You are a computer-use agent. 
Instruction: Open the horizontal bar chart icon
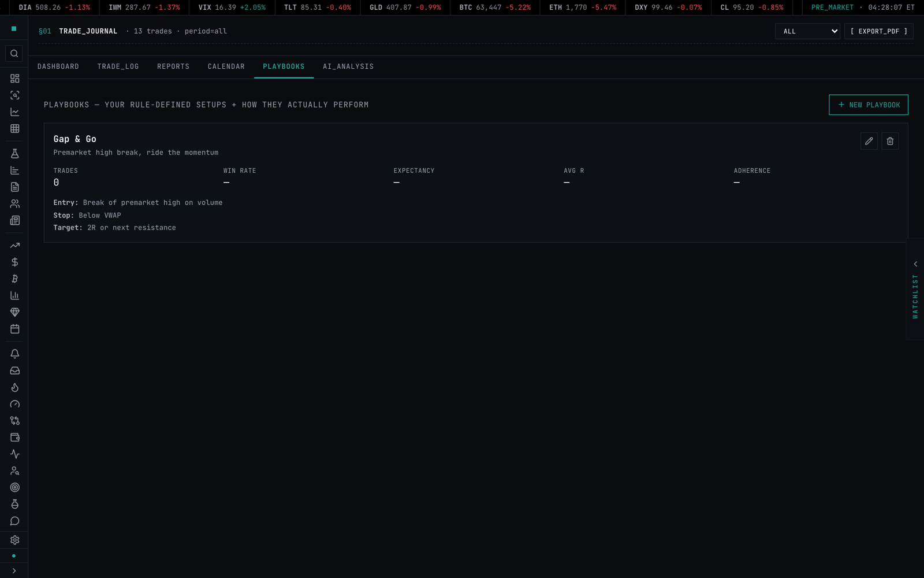tap(14, 170)
